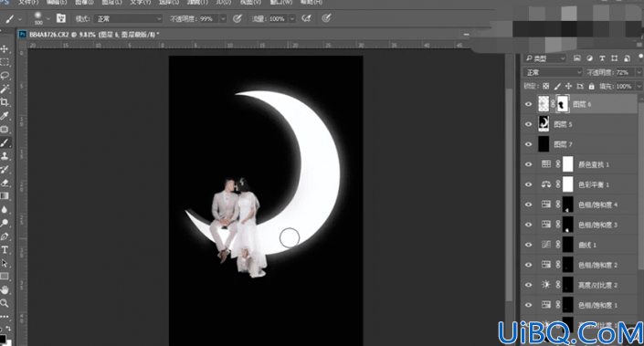Image resolution: width=644 pixels, height=346 pixels.
Task: Open the brush mode 正常 dropdown
Action: [x=128, y=18]
